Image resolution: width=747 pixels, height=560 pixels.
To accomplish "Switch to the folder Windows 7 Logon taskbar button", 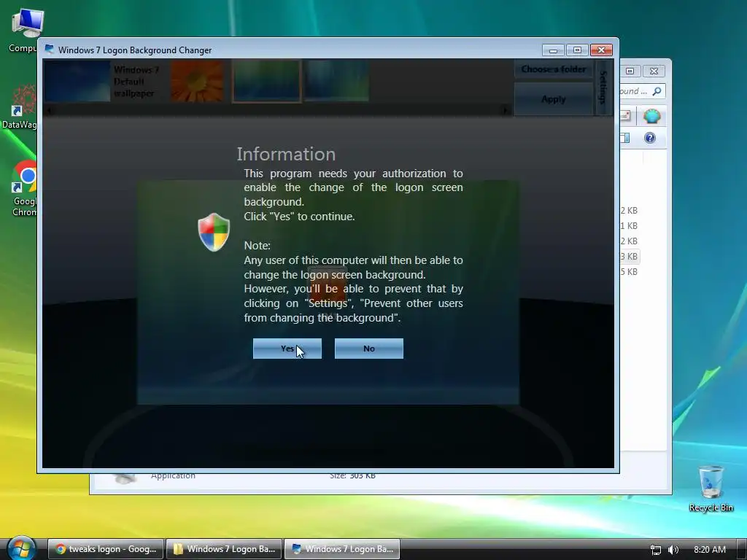I will click(x=224, y=549).
